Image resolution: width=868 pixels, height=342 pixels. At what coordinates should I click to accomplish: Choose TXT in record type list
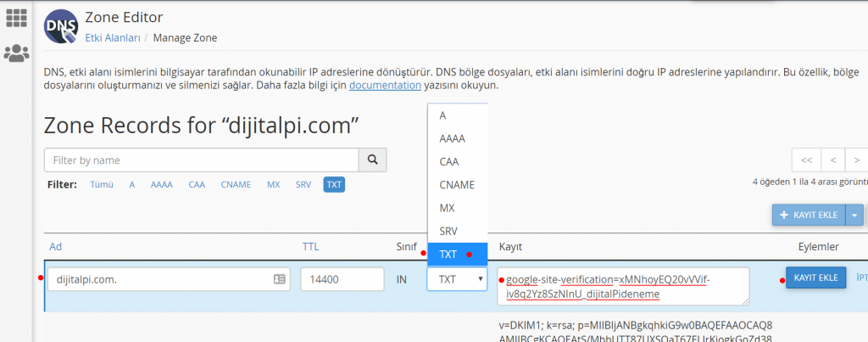click(457, 255)
